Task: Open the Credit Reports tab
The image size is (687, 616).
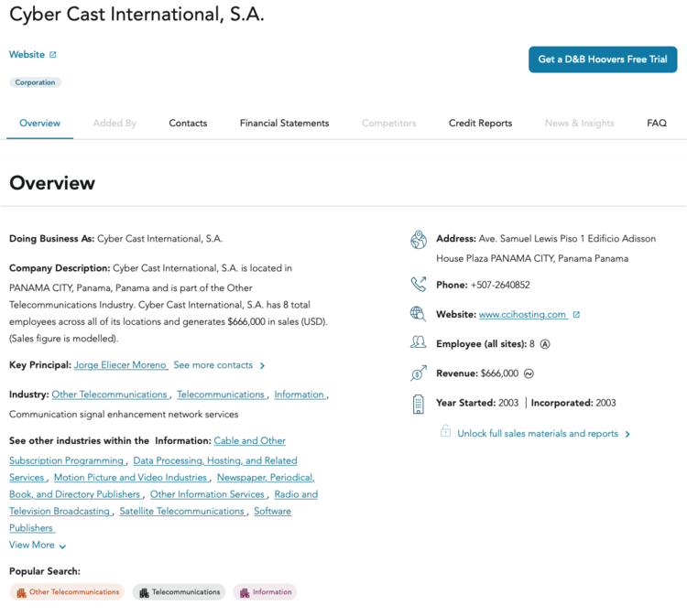Action: tap(480, 123)
